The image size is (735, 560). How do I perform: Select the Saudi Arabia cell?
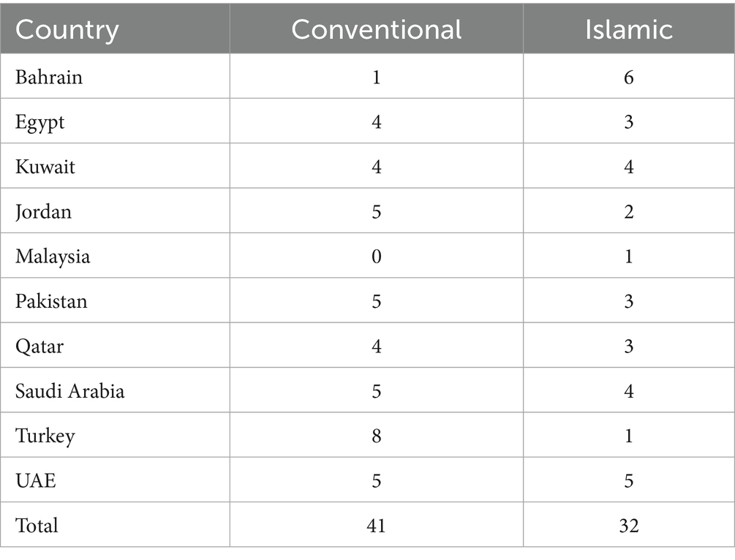click(x=70, y=391)
